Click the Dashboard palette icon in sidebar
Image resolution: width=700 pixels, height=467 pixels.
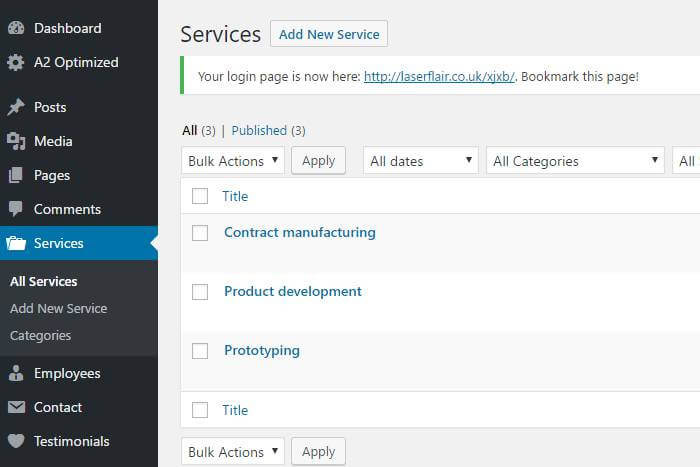16,28
